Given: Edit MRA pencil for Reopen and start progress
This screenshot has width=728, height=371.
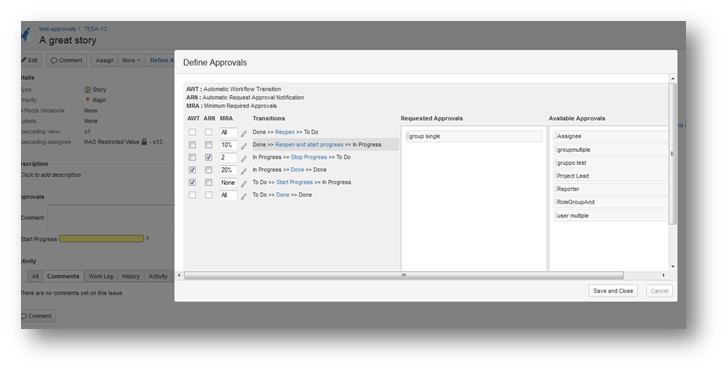Looking at the screenshot, I should click(x=244, y=146).
